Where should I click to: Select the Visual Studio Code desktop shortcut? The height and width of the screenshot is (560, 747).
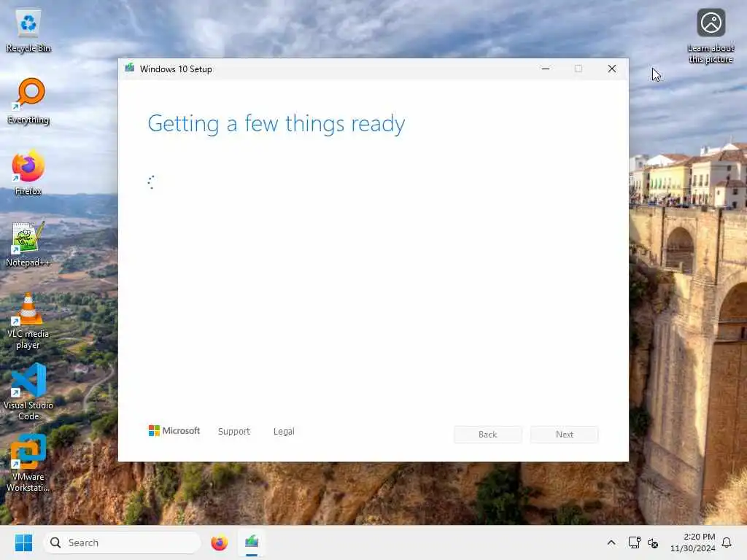(28, 392)
